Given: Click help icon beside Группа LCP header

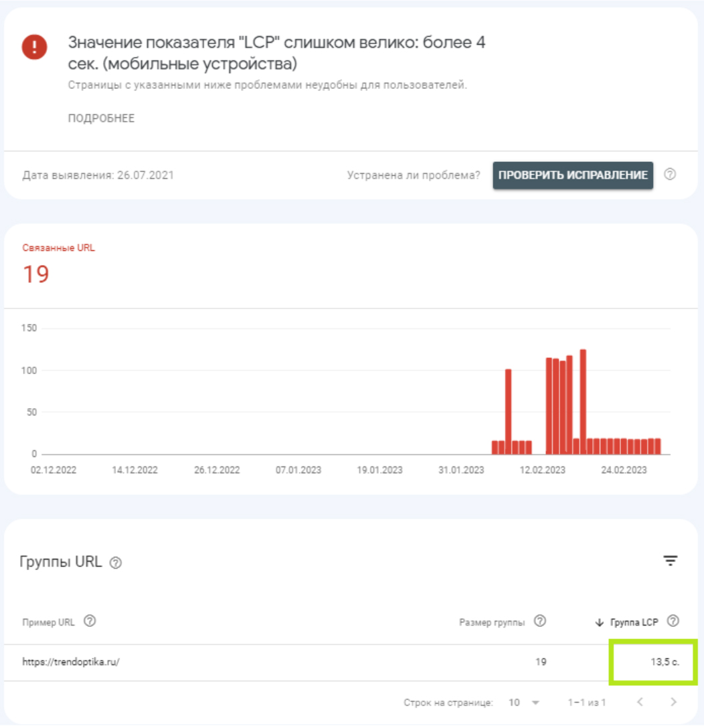Looking at the screenshot, I should [x=673, y=621].
